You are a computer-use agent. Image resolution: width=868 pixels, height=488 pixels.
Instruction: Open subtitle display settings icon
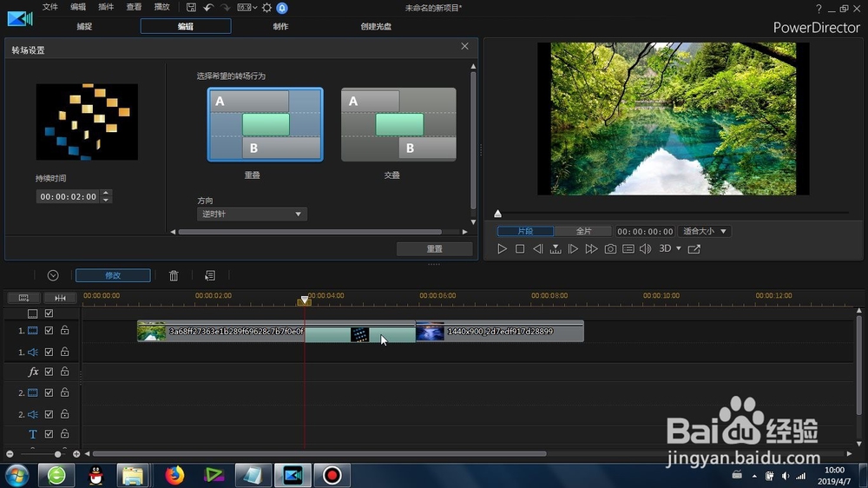click(x=628, y=248)
